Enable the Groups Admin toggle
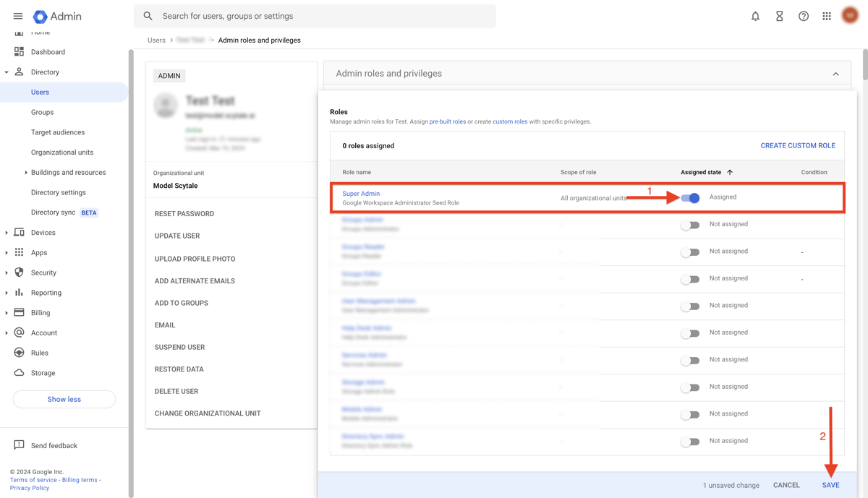 tap(689, 224)
